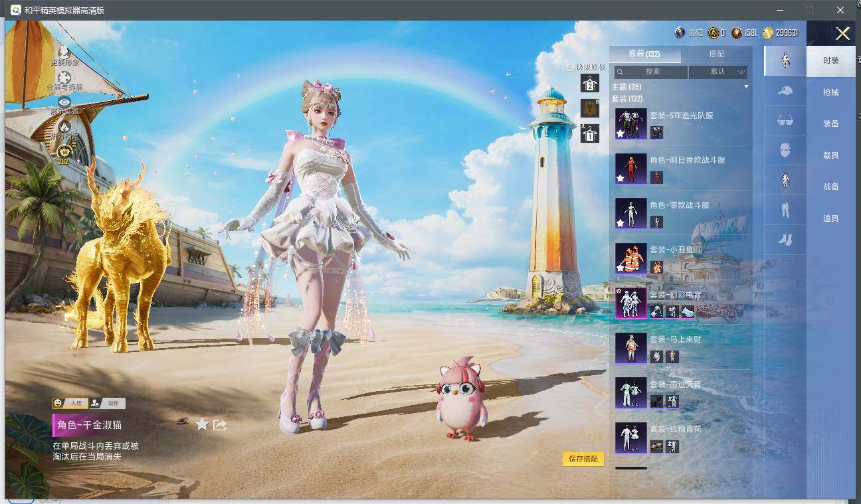Select the full-body outfit category icon
Image resolution: width=861 pixels, height=504 pixels.
click(785, 60)
